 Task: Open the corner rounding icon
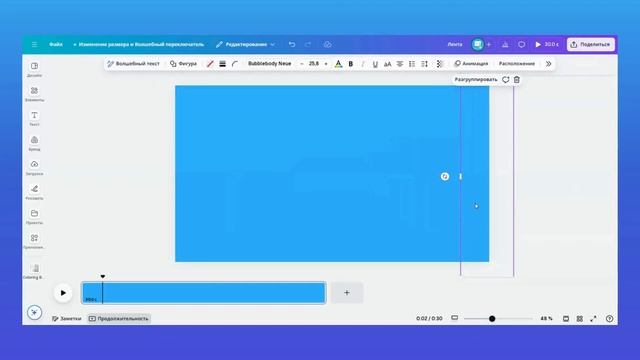[x=235, y=64]
